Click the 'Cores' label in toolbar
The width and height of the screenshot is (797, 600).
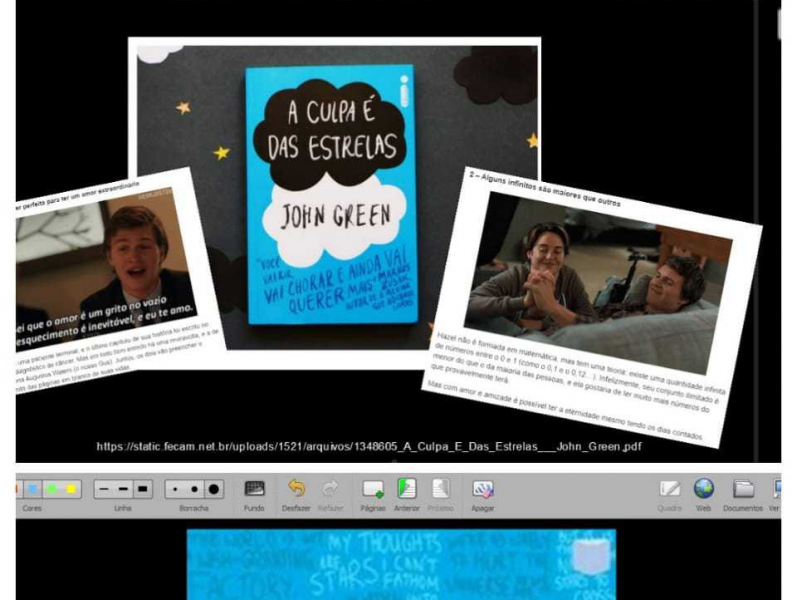tap(32, 508)
